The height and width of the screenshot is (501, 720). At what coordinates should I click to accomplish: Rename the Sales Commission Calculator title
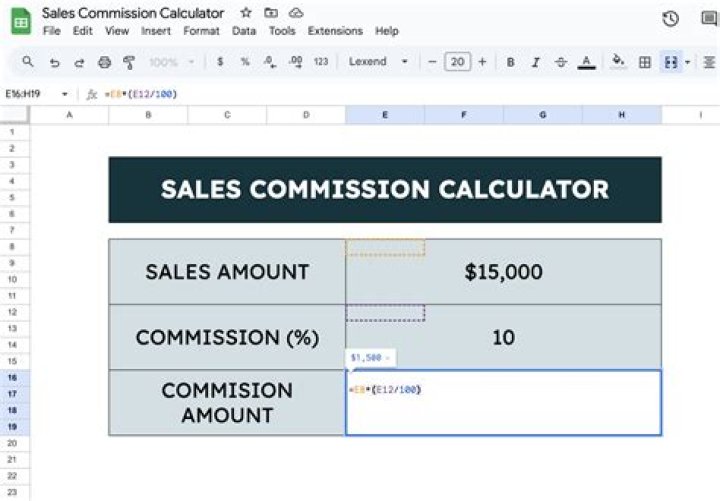coord(133,13)
